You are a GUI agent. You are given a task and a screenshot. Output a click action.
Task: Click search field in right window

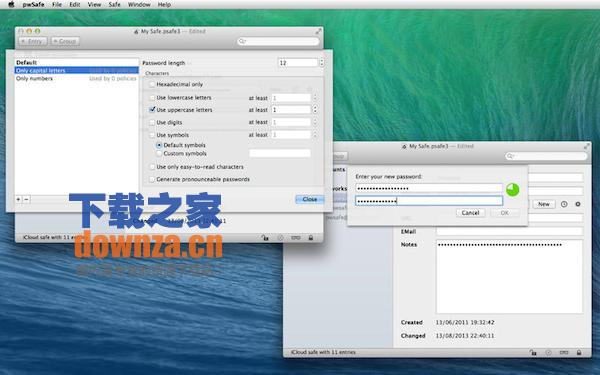(x=546, y=156)
